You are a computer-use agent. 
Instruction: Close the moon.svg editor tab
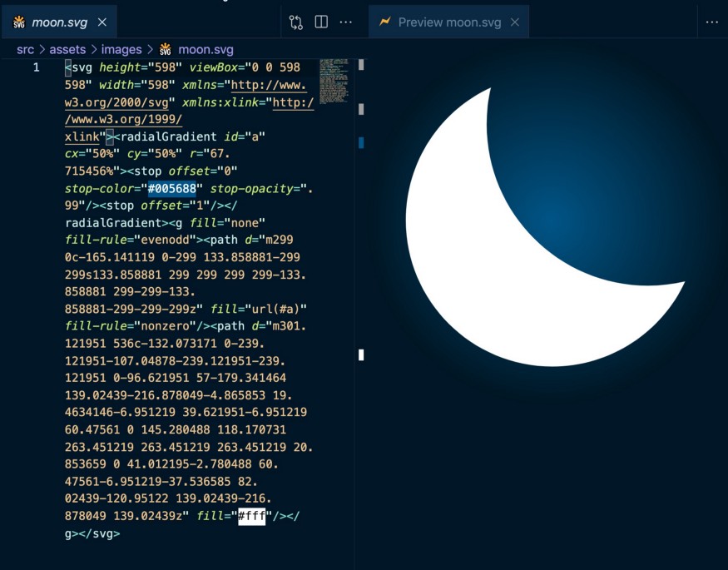click(x=102, y=22)
